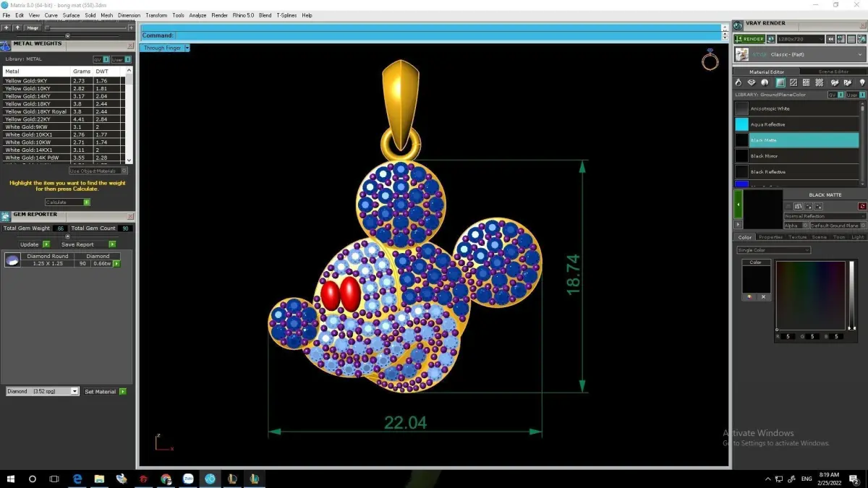The width and height of the screenshot is (868, 488).
Task: Open the Analyze menu
Action: coord(197,15)
